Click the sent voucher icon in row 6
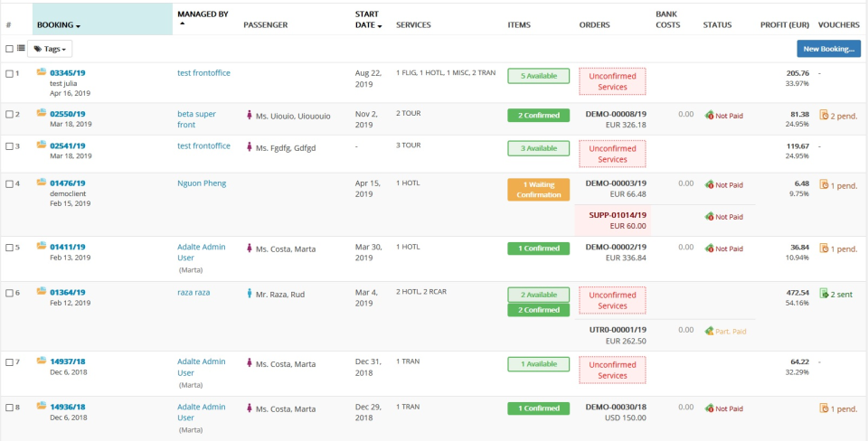The image size is (868, 441). tap(824, 293)
